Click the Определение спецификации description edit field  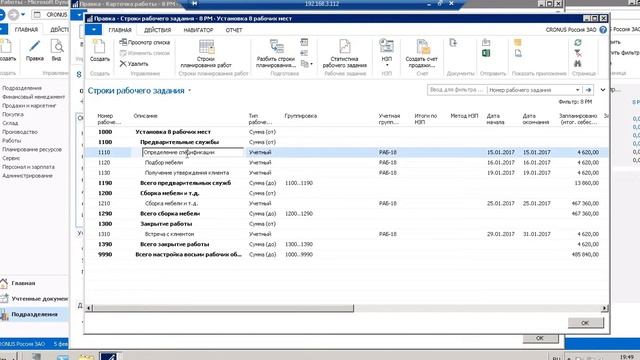click(192, 152)
